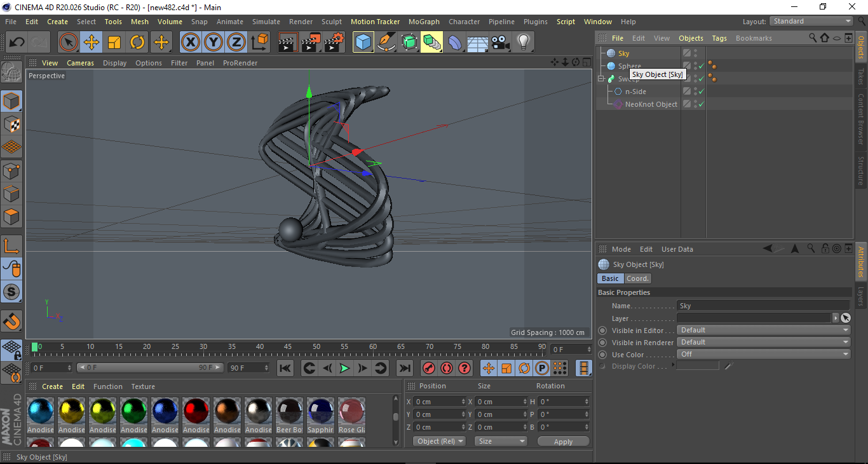
Task: Add a Floor environment object
Action: 477,43
